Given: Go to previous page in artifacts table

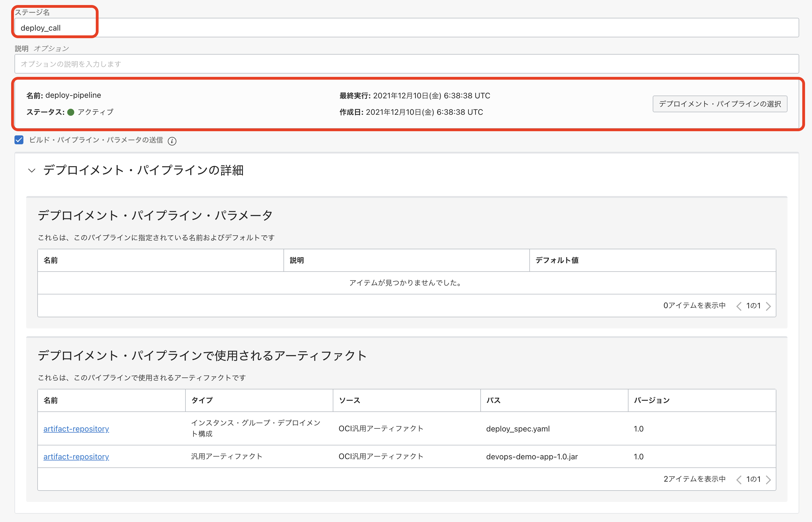Looking at the screenshot, I should click(739, 480).
